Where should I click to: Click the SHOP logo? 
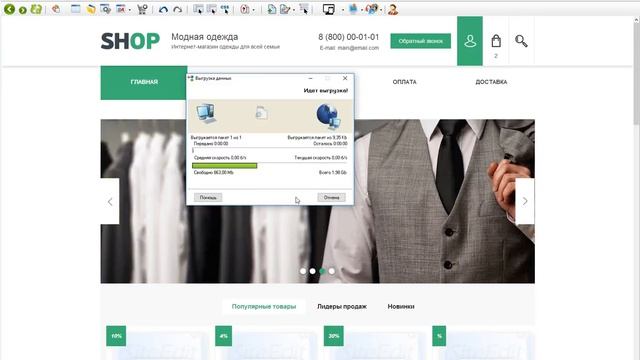pos(130,41)
